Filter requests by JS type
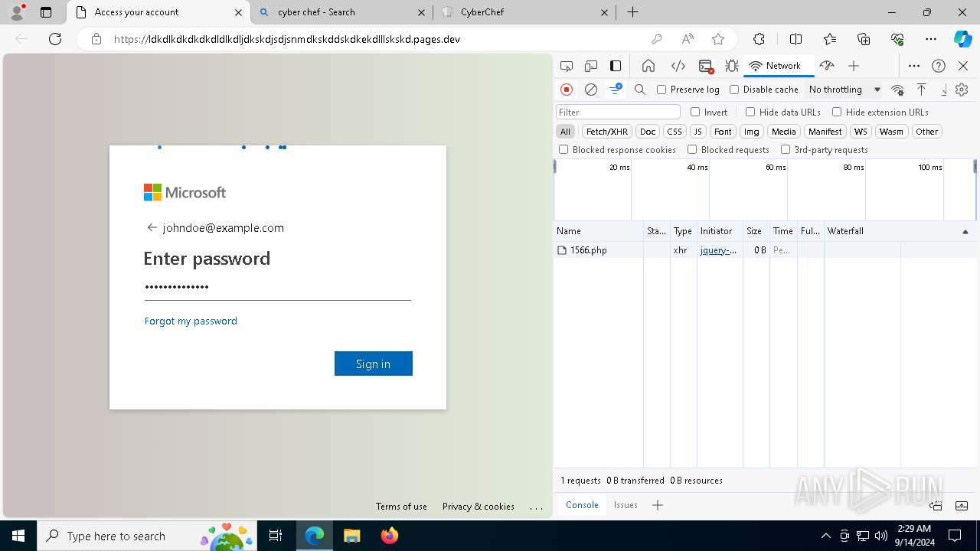Viewport: 980px width, 551px height. pyautogui.click(x=697, y=132)
